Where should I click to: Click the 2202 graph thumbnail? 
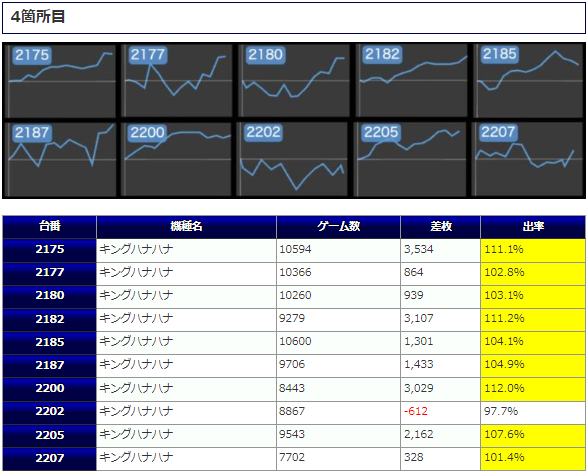click(294, 159)
